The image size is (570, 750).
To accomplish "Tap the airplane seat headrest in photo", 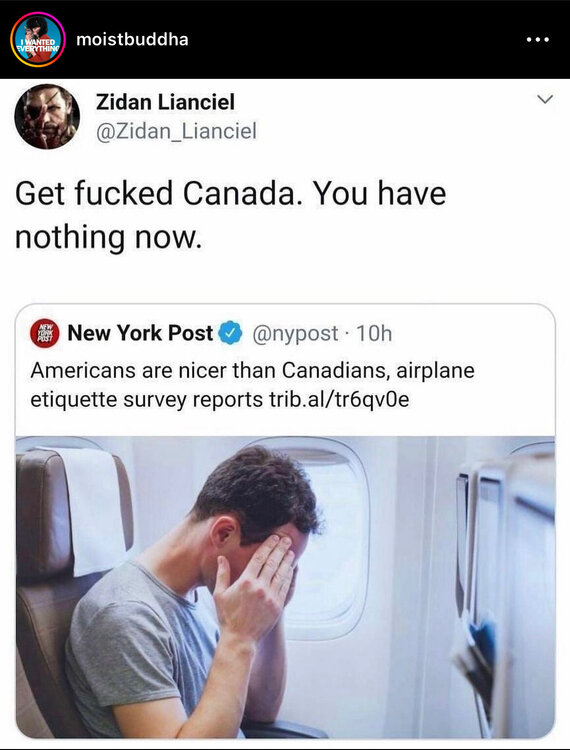I will (74, 512).
